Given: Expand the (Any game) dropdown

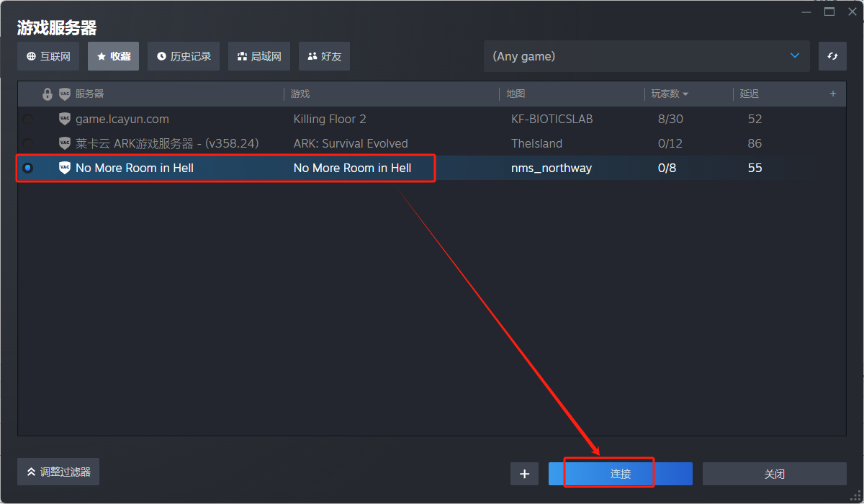Looking at the screenshot, I should (647, 56).
